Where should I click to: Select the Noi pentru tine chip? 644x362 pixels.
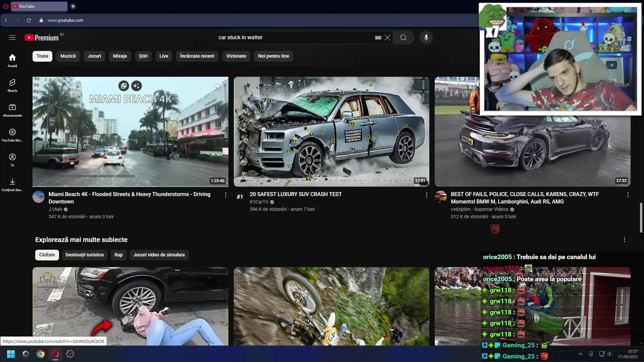click(274, 56)
